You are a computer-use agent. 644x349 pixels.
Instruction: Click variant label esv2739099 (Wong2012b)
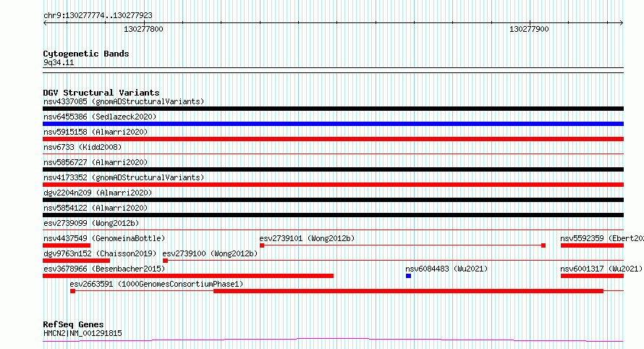(91, 223)
